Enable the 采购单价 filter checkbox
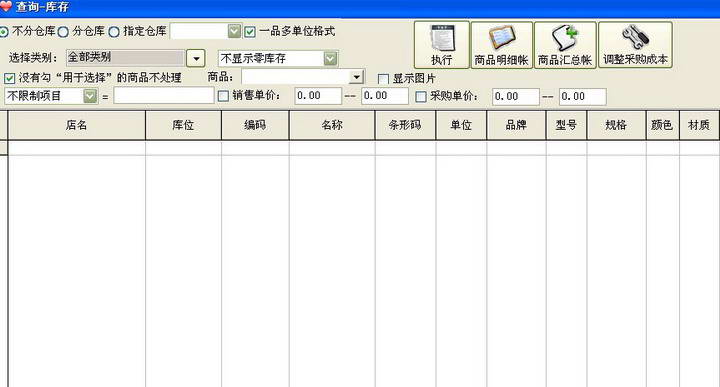 coord(421,96)
